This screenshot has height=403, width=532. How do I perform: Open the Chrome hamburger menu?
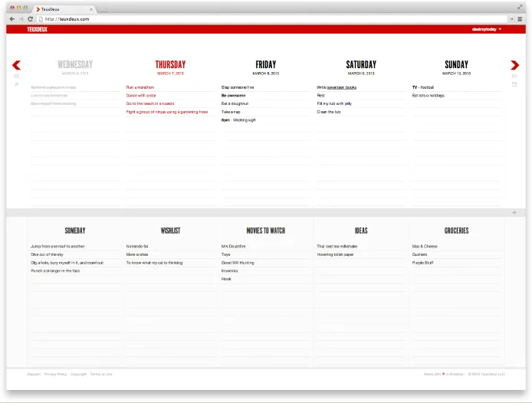point(520,19)
